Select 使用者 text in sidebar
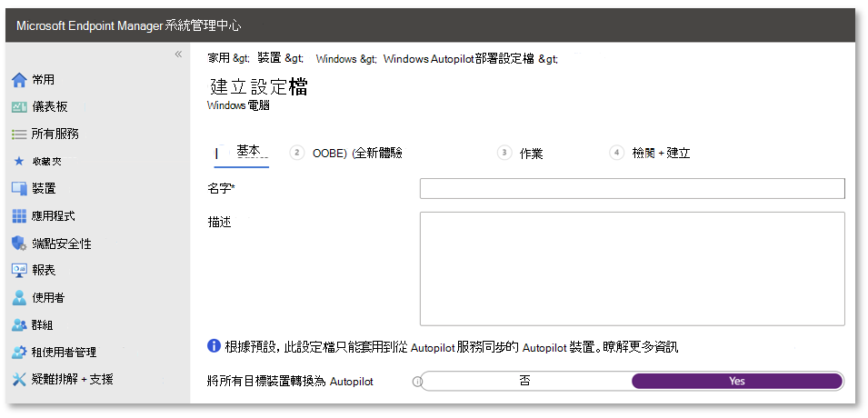The width and height of the screenshot is (868, 418). [x=48, y=298]
